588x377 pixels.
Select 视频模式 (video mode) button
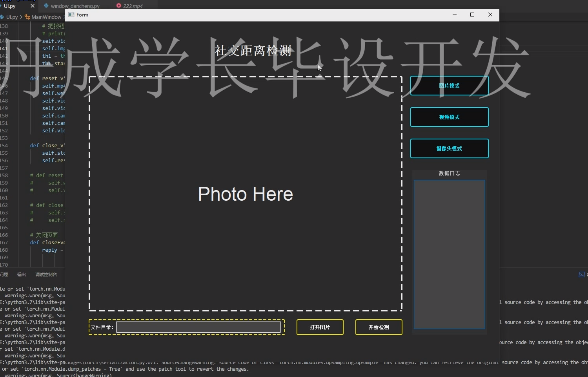[449, 117]
